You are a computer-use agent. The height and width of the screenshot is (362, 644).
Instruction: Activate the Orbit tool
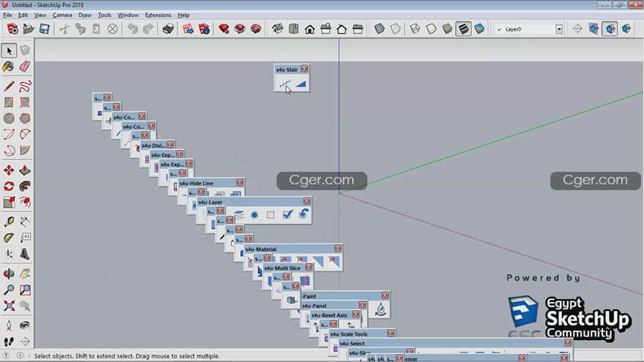(9, 274)
